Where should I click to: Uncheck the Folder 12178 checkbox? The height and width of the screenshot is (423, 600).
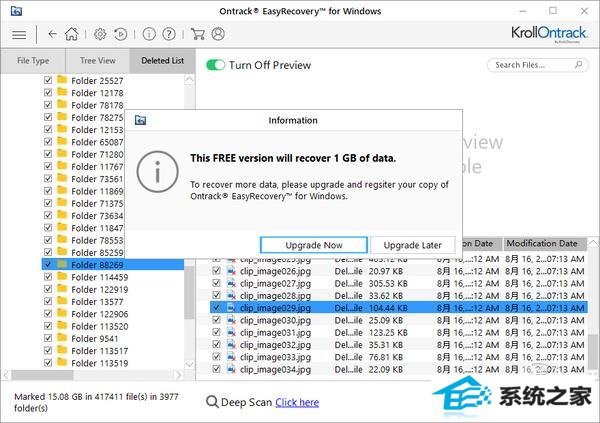point(48,92)
